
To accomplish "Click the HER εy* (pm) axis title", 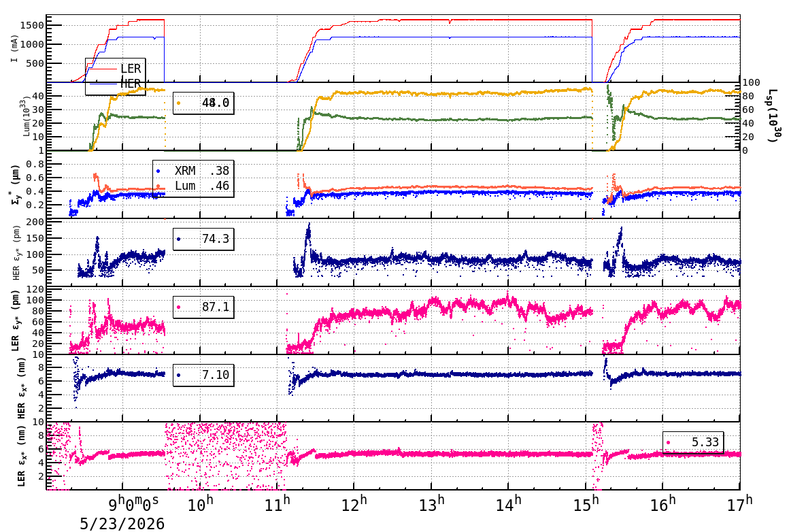I will coord(16,251).
